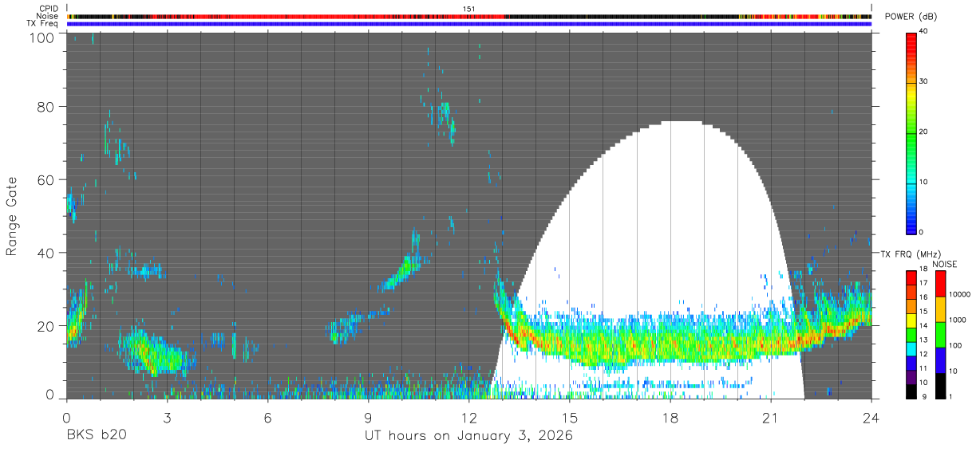980x452 pixels.
Task: Click the red-black Noise strip at top
Action: click(469, 16)
